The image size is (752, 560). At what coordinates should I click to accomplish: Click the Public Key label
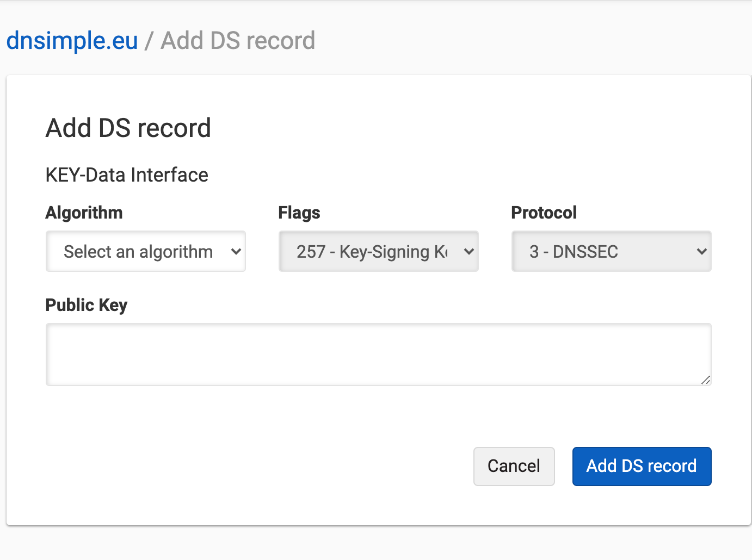(x=86, y=305)
